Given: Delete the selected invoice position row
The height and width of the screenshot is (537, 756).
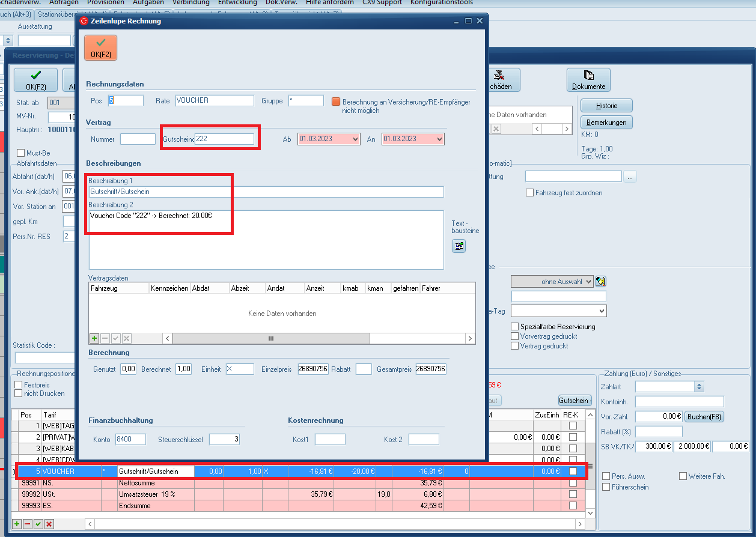Looking at the screenshot, I should pos(27,524).
